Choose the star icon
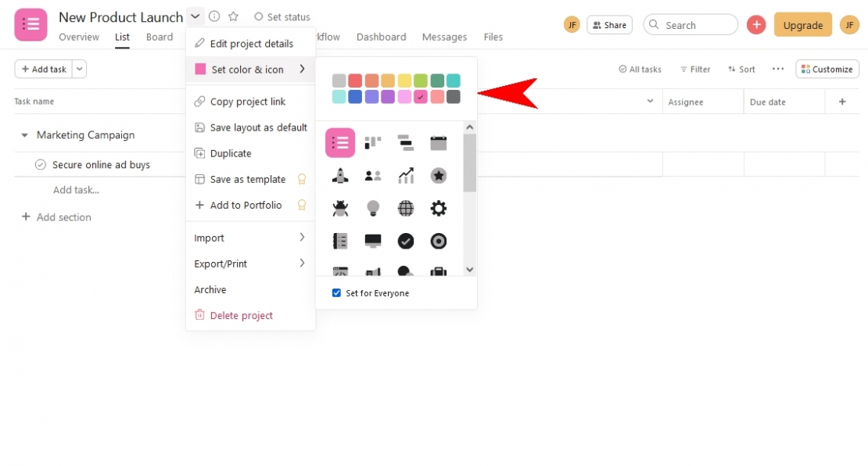The image size is (868, 466). [438, 175]
